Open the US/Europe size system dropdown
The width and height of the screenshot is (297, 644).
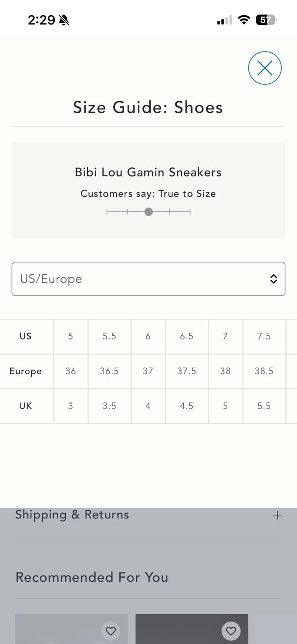coord(148,279)
